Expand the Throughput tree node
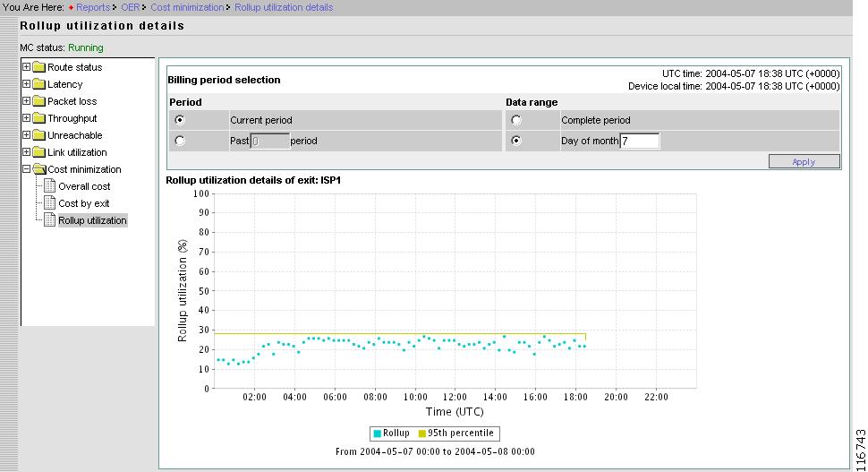The height and width of the screenshot is (472, 868). point(26,118)
